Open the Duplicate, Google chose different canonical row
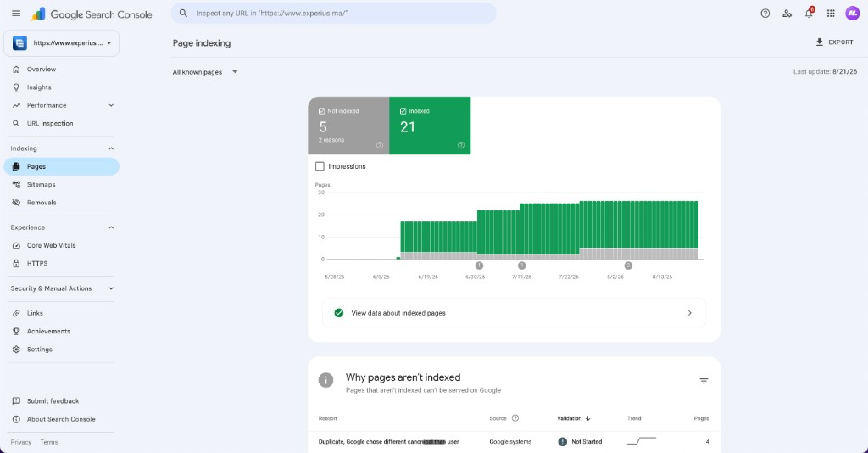The image size is (868, 453). pyautogui.click(x=514, y=442)
